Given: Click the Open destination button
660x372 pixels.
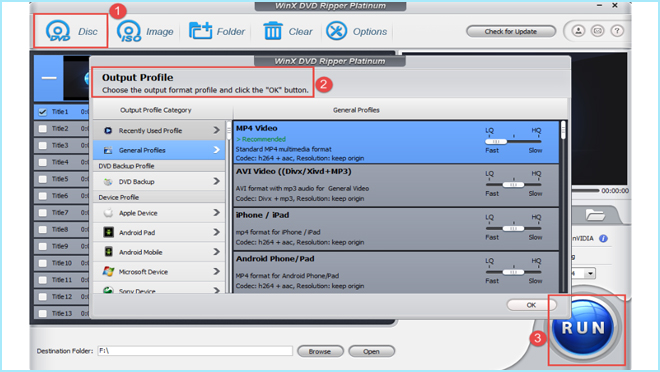Looking at the screenshot, I should point(371,351).
